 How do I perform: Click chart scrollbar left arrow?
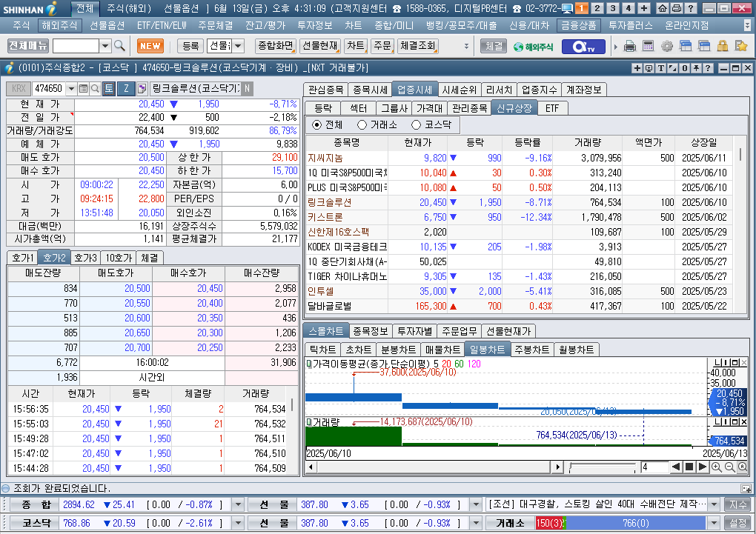coord(311,467)
